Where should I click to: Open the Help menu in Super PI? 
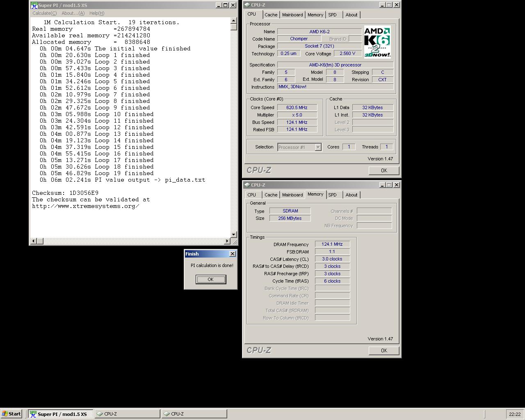[x=97, y=13]
